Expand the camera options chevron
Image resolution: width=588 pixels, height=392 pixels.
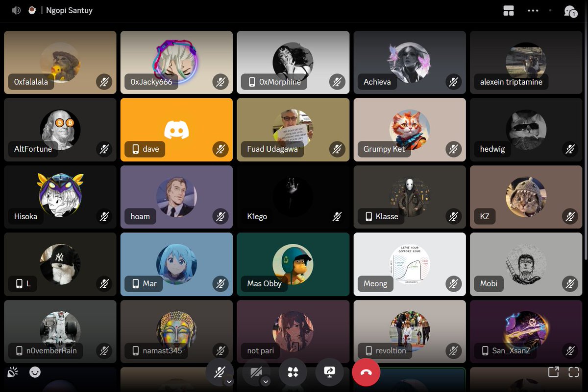coord(265,382)
